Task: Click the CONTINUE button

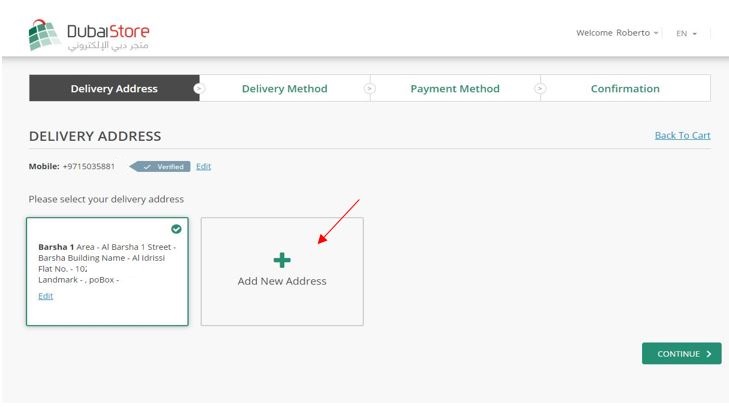Action: [682, 354]
